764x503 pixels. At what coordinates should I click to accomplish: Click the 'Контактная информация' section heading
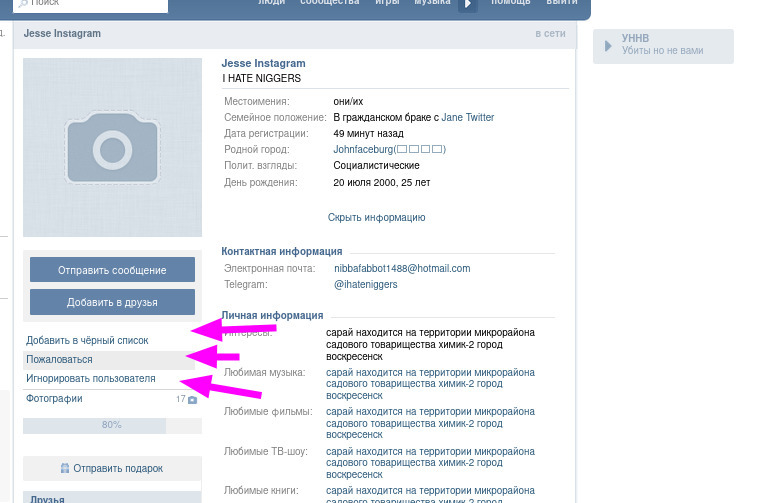[282, 252]
